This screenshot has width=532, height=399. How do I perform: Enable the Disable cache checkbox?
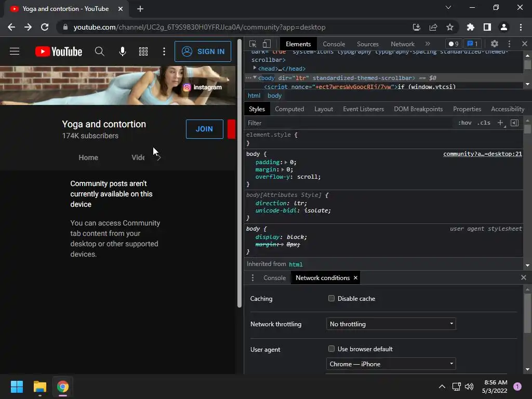point(331,298)
